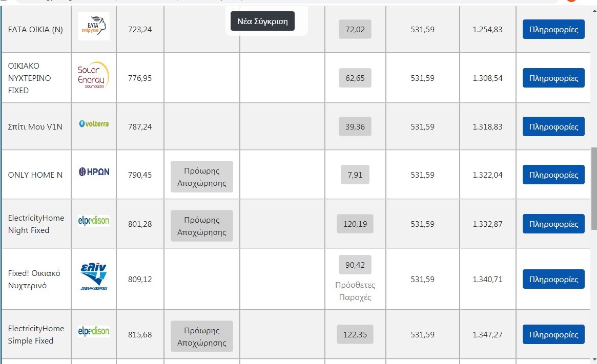Click the Elpedison logo in ElectricityHome Night Fixed row
597x364 pixels.
coord(94,221)
